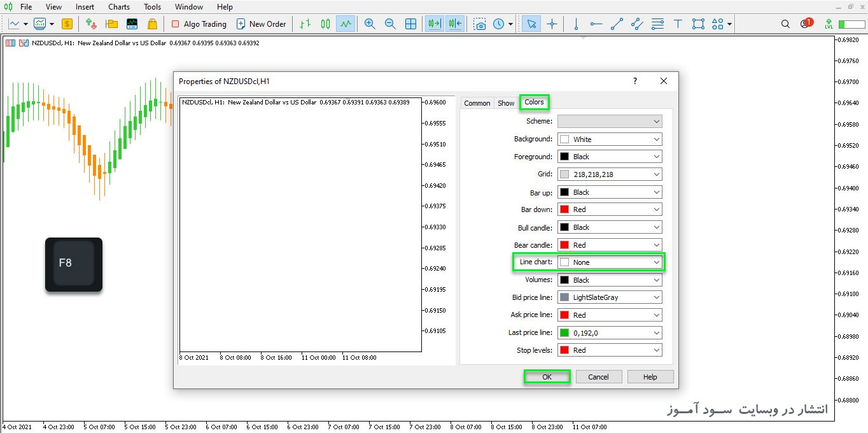Viewport: 868px width, 433px height.
Task: Click Cancel in Properties dialog
Action: click(x=598, y=377)
